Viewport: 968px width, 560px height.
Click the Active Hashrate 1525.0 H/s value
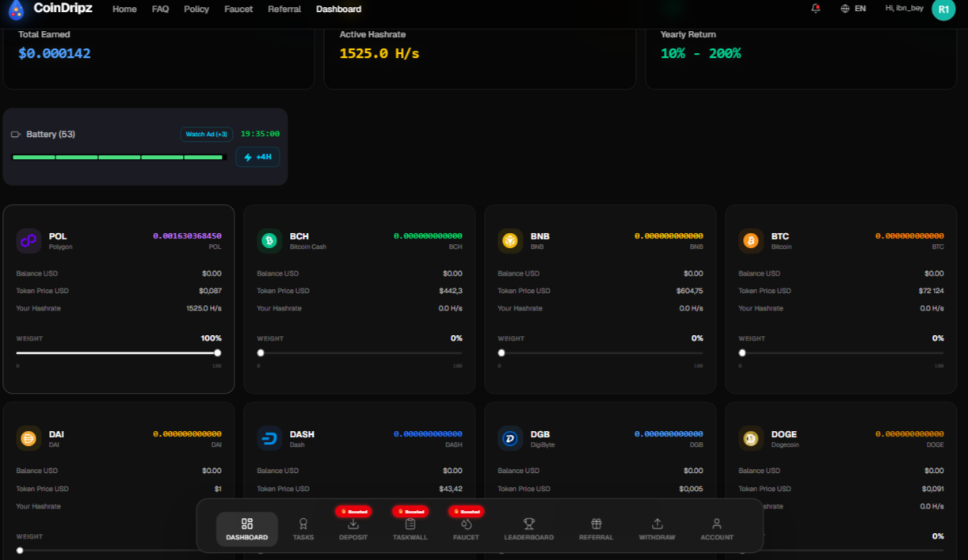tap(379, 54)
